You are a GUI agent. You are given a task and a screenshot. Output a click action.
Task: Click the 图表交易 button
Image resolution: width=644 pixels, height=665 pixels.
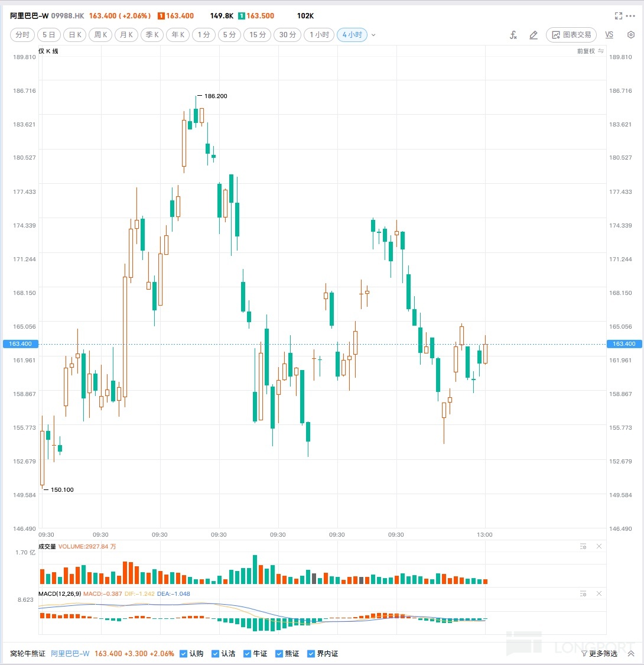coord(571,35)
